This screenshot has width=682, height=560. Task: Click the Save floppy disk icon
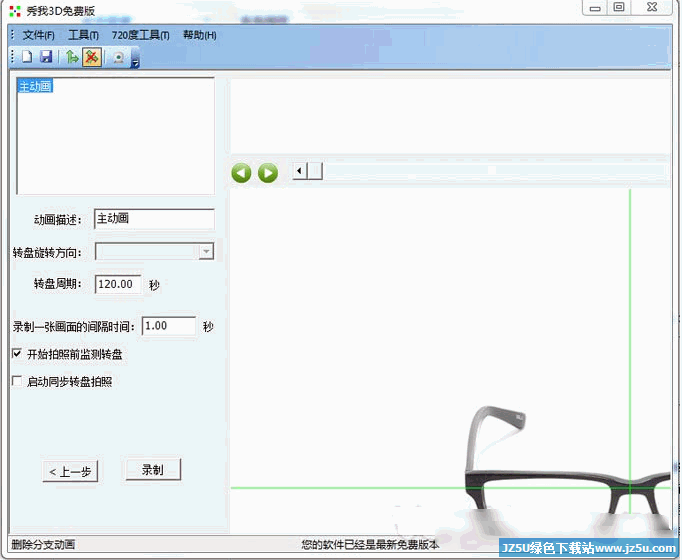click(x=46, y=57)
